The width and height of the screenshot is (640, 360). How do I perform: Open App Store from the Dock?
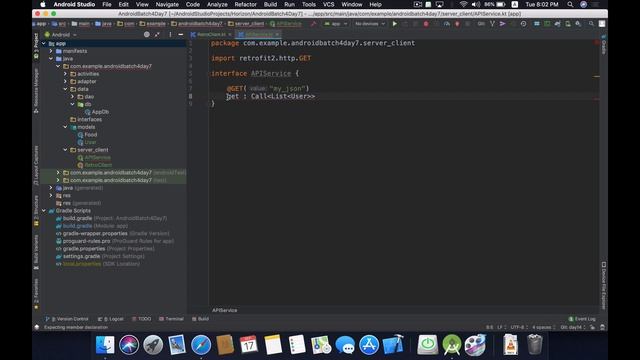tap(369, 345)
